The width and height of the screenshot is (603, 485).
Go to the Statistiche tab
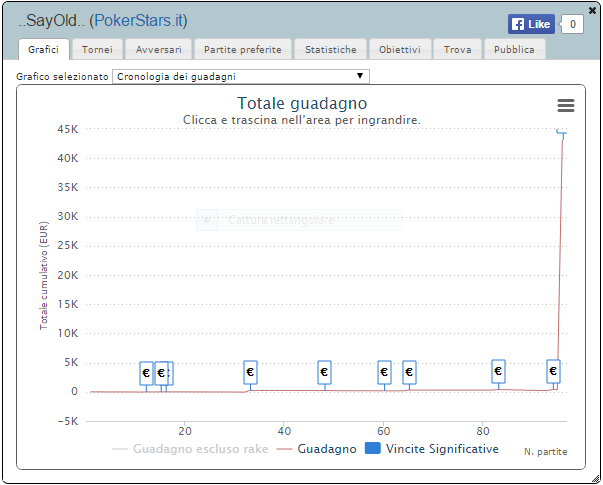click(x=331, y=49)
